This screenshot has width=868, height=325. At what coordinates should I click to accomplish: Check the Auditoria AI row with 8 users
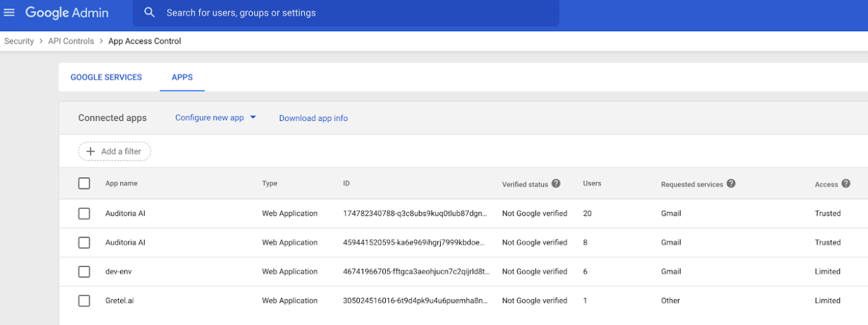[x=84, y=243]
